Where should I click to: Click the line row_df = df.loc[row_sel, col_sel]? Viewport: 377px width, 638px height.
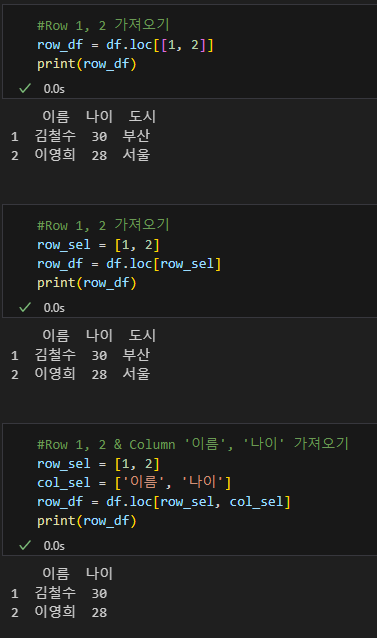pyautogui.click(x=164, y=502)
